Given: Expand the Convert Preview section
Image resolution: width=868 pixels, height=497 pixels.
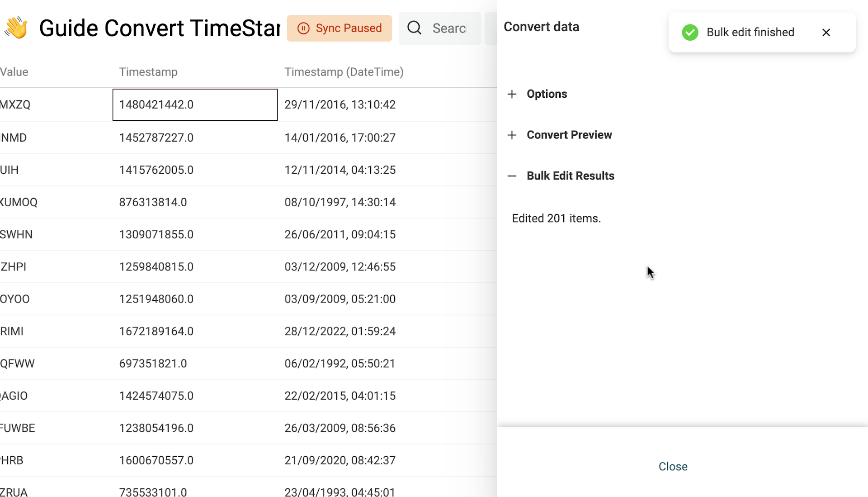Looking at the screenshot, I should pyautogui.click(x=569, y=135).
